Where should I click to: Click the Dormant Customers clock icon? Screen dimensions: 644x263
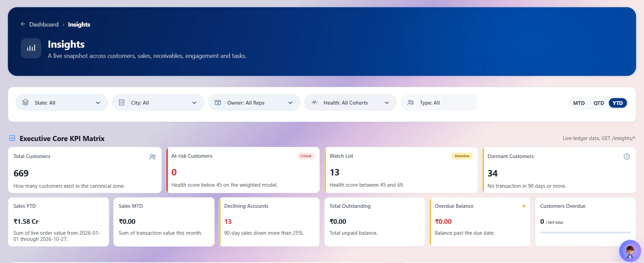627,157
